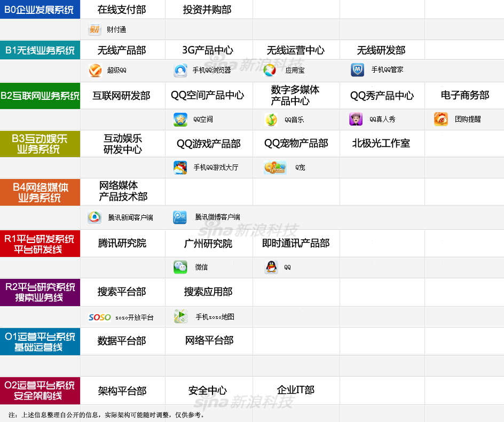504x422 pixels.
Task: Click the SOSO logo icon
Action: coord(100,317)
